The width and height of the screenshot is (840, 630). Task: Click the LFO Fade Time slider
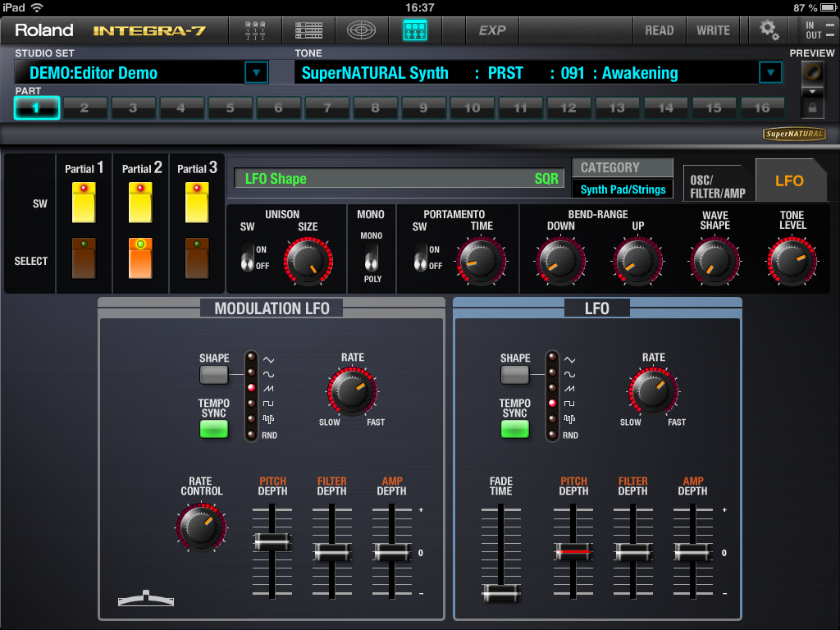(501, 592)
